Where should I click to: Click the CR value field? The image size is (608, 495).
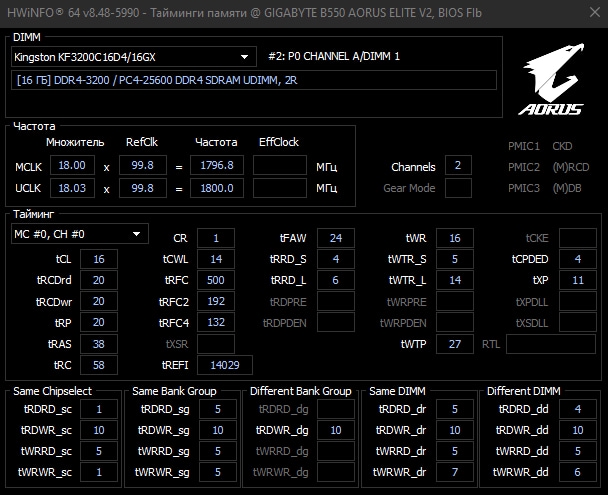coord(216,238)
